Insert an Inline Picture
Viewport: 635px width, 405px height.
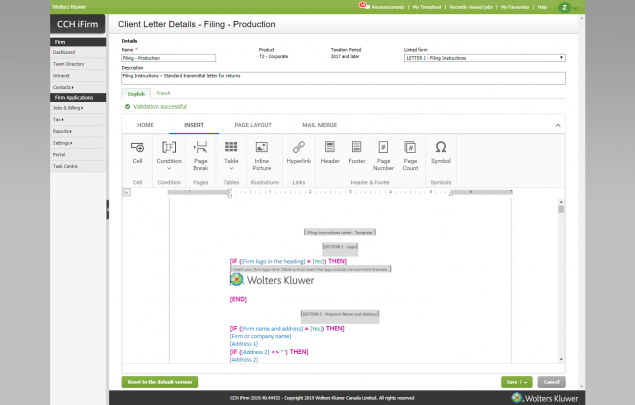[x=262, y=151]
